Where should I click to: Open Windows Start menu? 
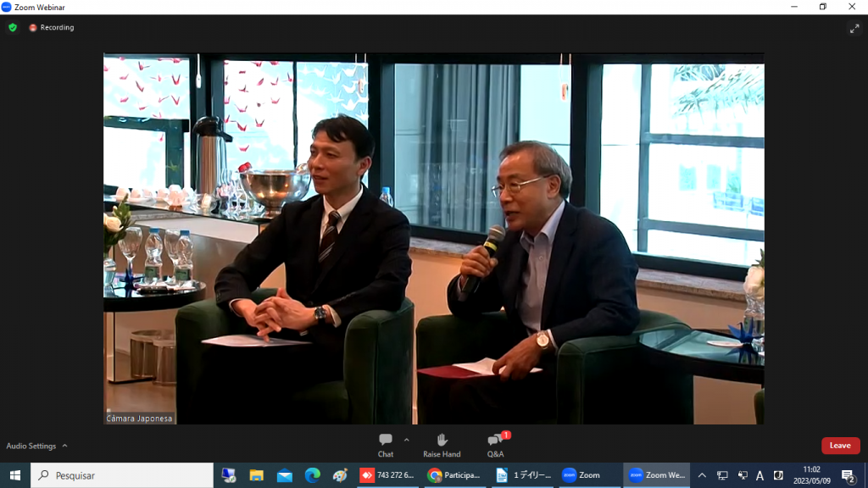pyautogui.click(x=14, y=475)
